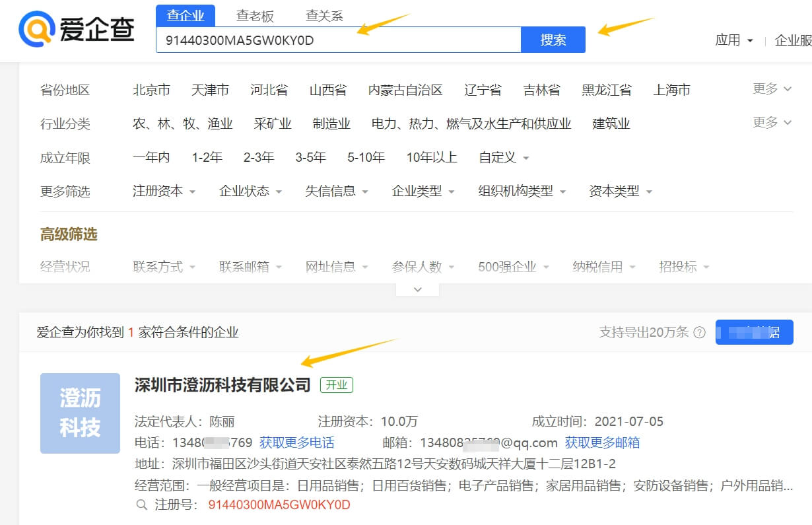Choose 3-5年 establishment period
This screenshot has width=812, height=525.
pos(311,157)
